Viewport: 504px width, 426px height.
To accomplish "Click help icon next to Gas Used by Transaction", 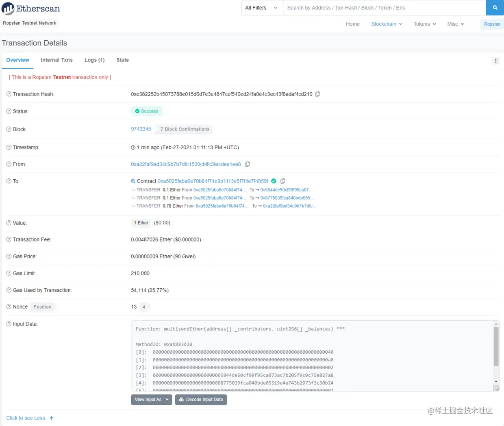I will click(9, 290).
